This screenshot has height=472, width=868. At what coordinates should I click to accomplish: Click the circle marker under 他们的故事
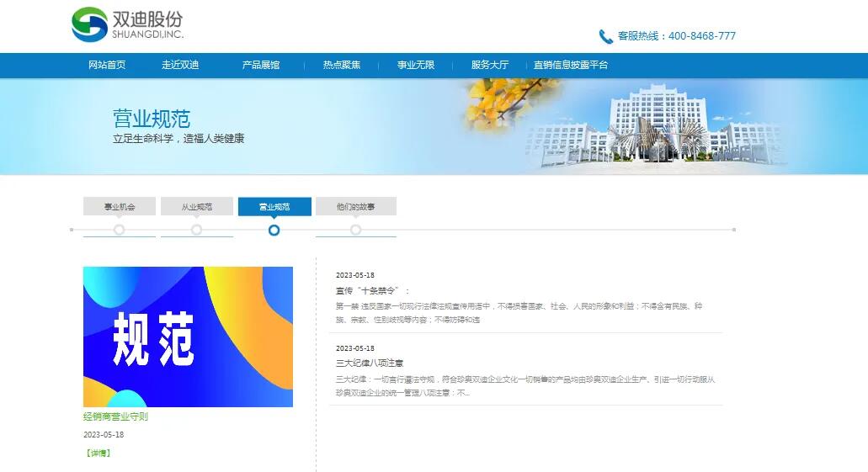355,230
